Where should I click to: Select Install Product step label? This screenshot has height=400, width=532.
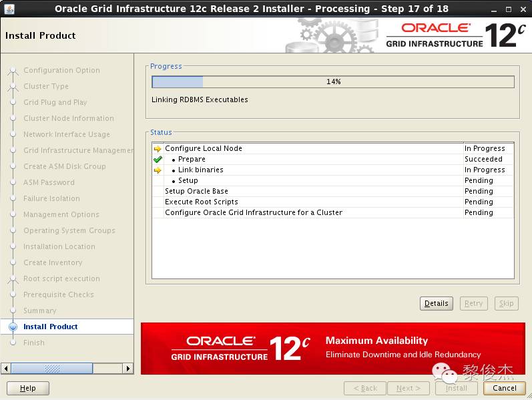[51, 327]
